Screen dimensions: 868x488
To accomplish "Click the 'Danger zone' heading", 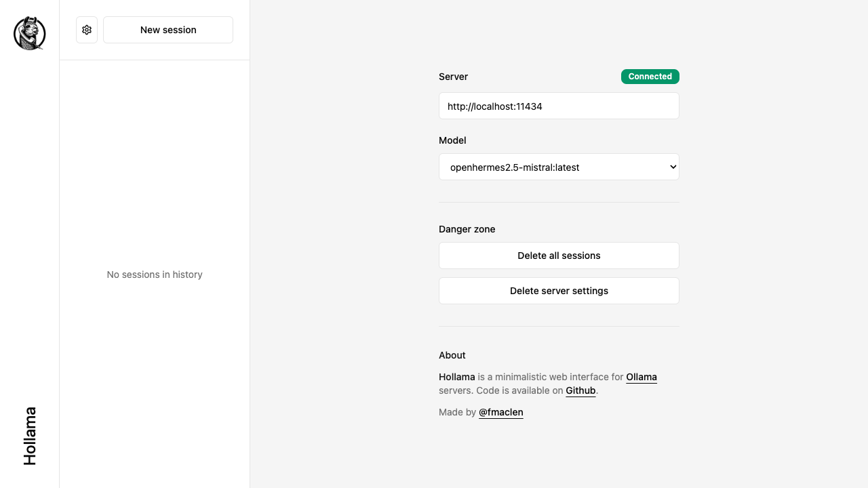I will coord(467,229).
